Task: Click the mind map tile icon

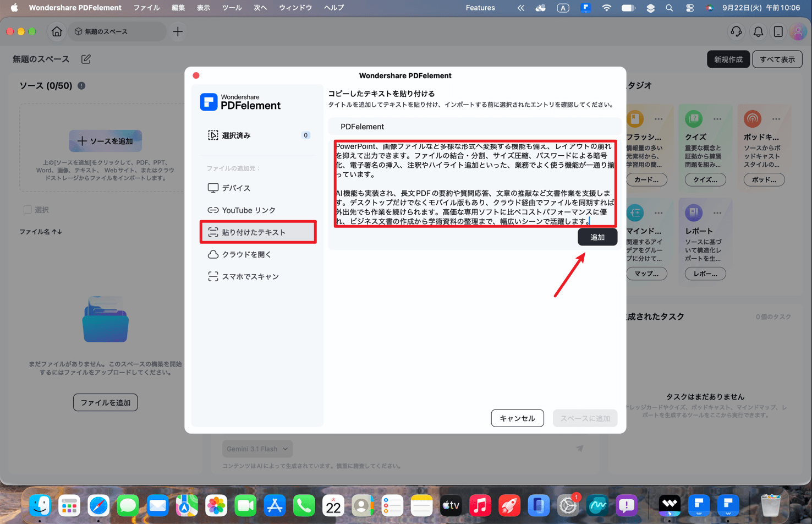Action: 635,212
